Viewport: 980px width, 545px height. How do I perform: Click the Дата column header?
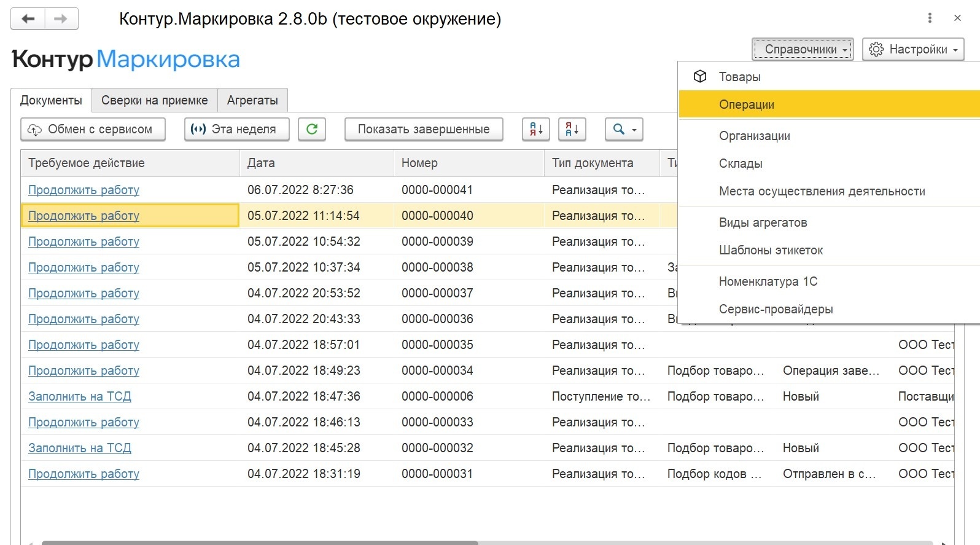317,163
